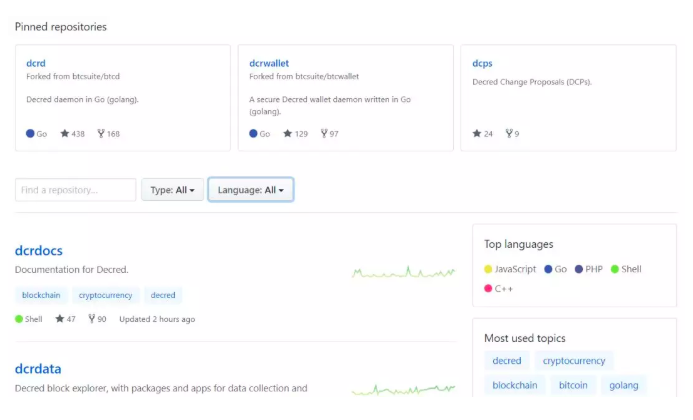The height and width of the screenshot is (420, 693).
Task: Click inside the Find a repository field
Action: [76, 190]
